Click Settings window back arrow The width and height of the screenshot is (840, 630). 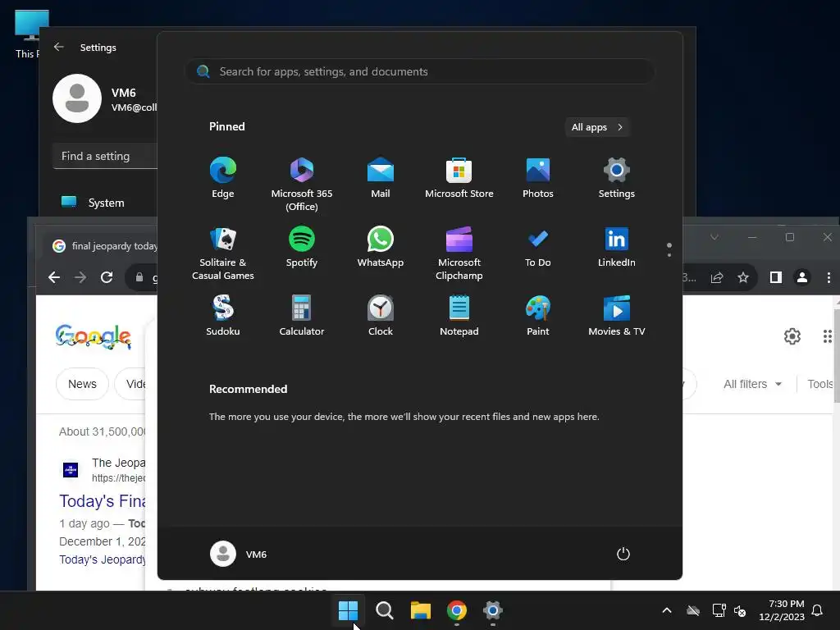tap(59, 47)
